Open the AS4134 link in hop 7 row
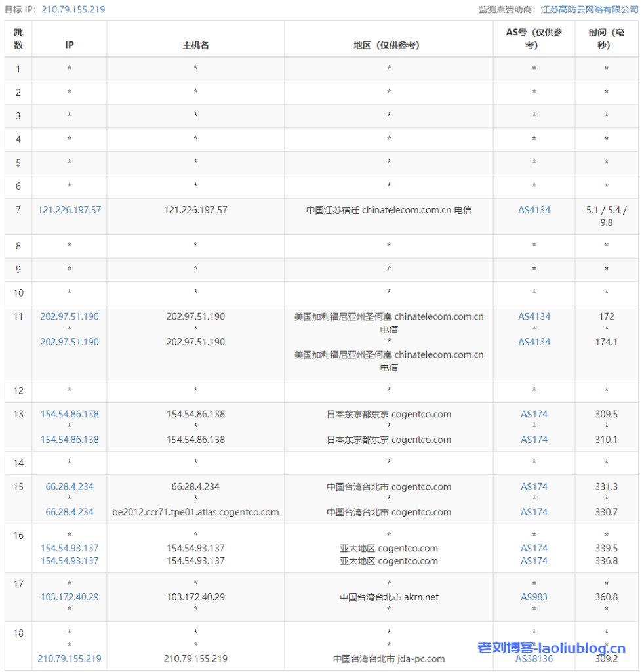The width and height of the screenshot is (642, 672). (x=534, y=210)
